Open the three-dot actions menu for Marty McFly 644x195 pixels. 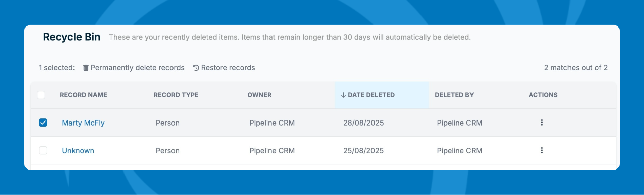point(542,123)
